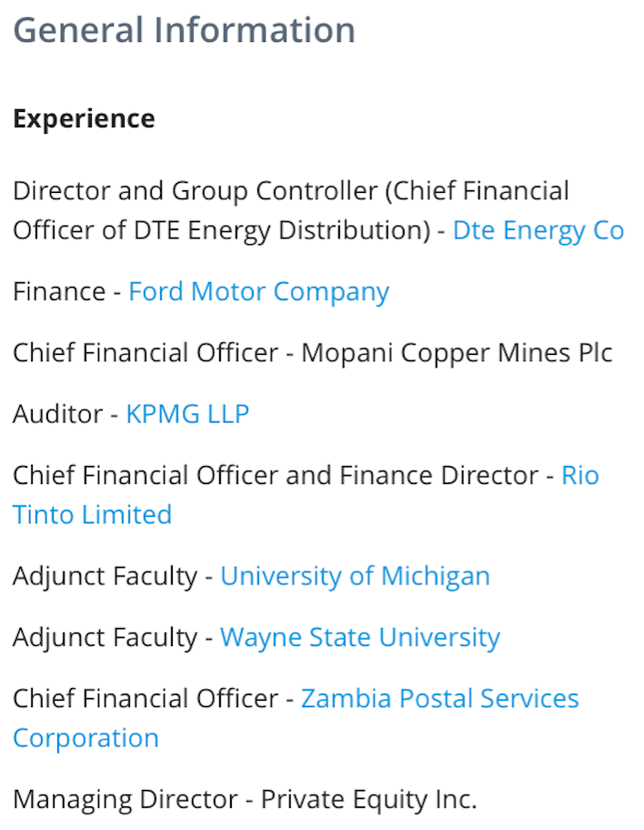Click Chief Financial Officer label before Mopani

tap(146, 353)
